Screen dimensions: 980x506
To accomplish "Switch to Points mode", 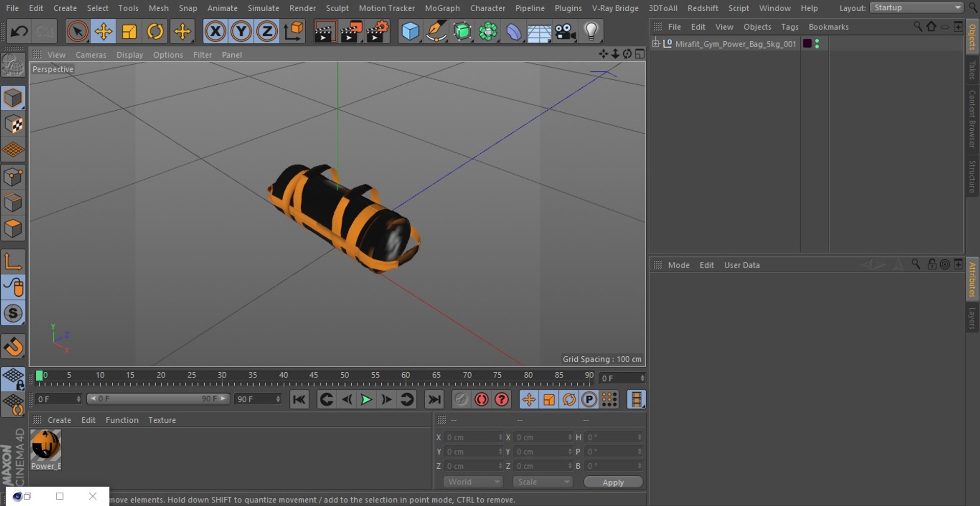I will [x=13, y=177].
